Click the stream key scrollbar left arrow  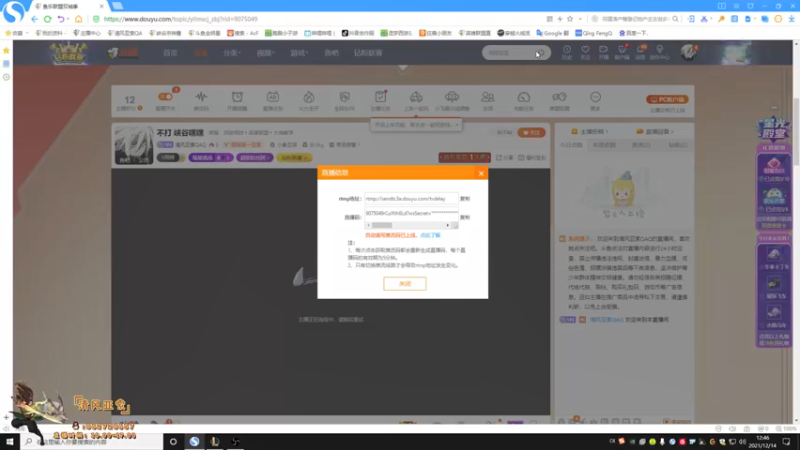click(x=368, y=225)
